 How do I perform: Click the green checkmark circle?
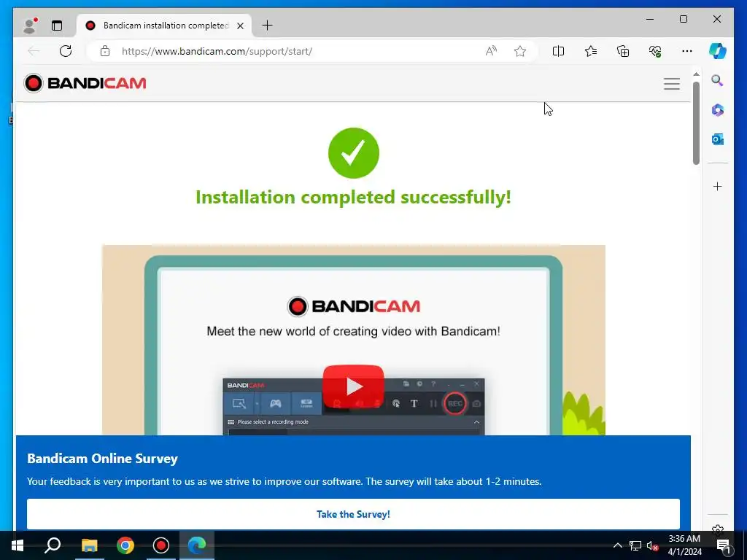tap(354, 153)
